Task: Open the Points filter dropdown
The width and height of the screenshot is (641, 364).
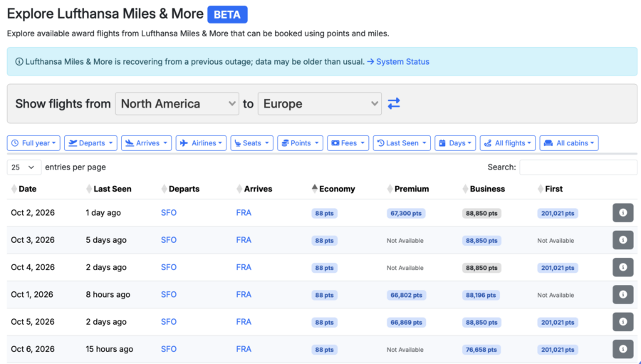Action: click(x=300, y=143)
